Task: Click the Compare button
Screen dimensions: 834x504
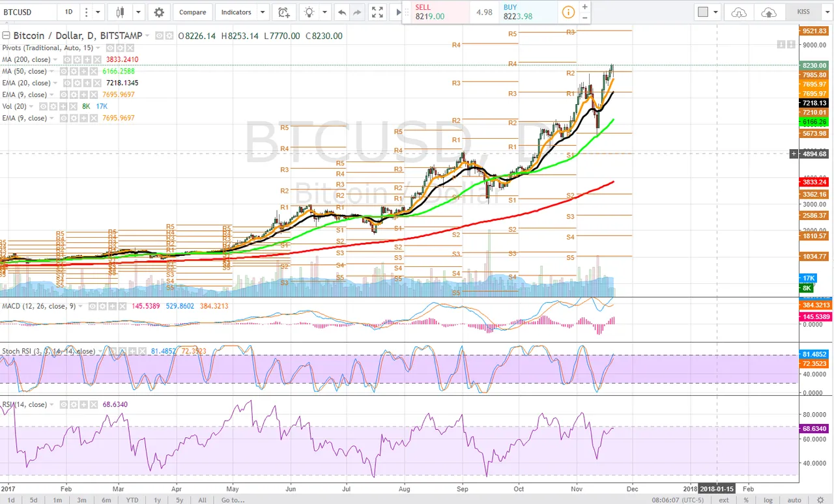Action: (x=192, y=12)
